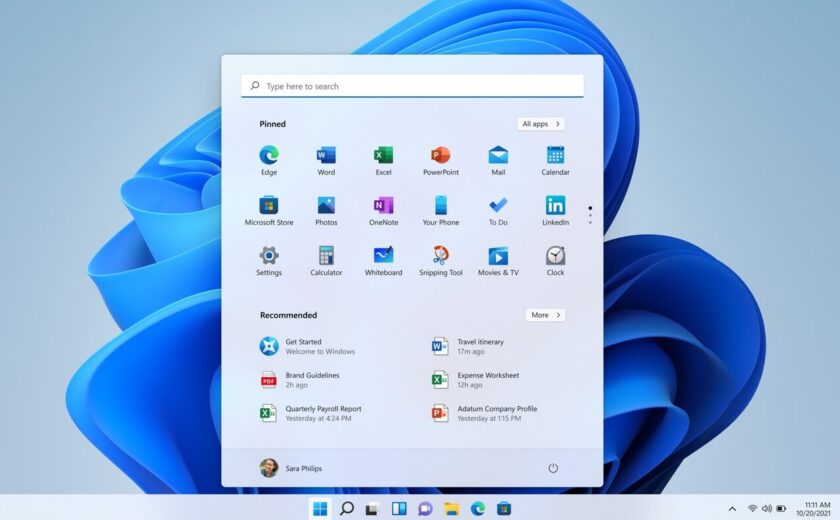
Task: Open Get Started recommended item
Action: (x=308, y=346)
